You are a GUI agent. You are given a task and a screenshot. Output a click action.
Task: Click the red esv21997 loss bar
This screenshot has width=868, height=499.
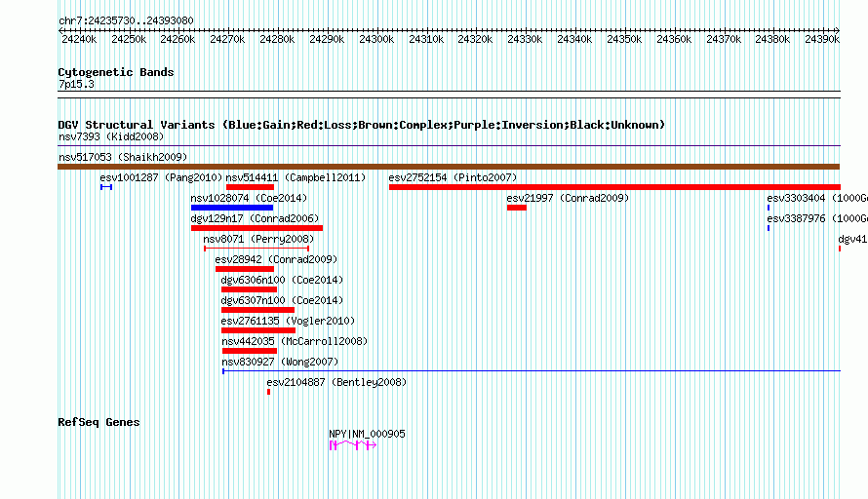[x=517, y=208]
